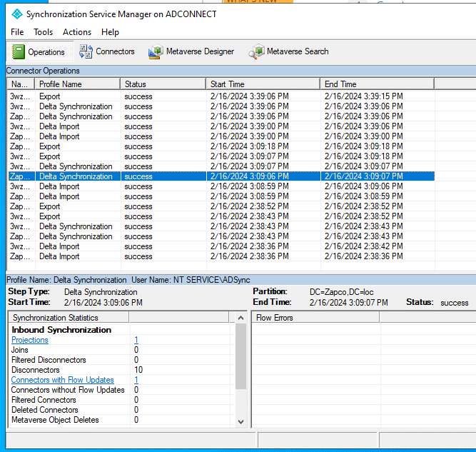Image resolution: width=476 pixels, height=452 pixels.
Task: Select Zap Delta Synchronization row at 3:39:06 PM
Action: (x=221, y=116)
